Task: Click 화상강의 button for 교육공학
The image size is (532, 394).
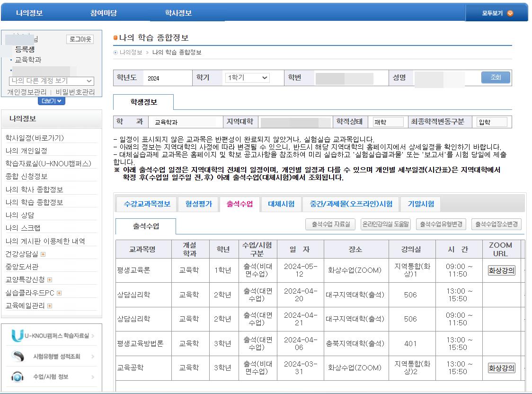Action: pyautogui.click(x=501, y=368)
